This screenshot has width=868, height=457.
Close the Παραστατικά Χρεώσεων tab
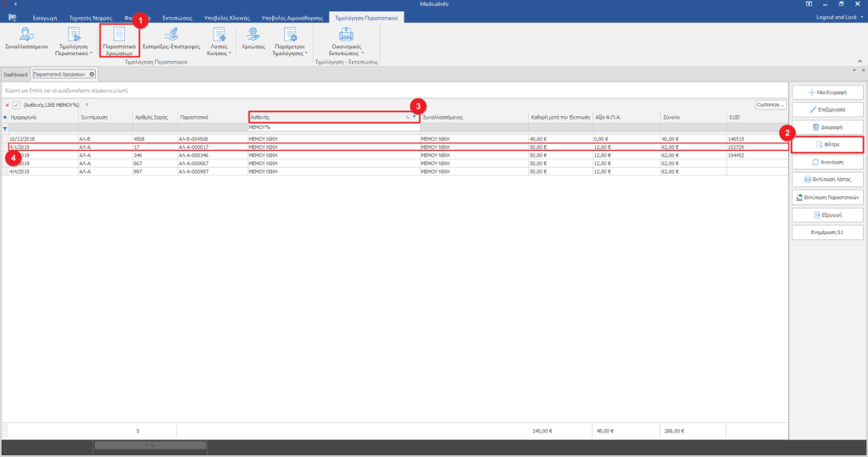pos(92,75)
